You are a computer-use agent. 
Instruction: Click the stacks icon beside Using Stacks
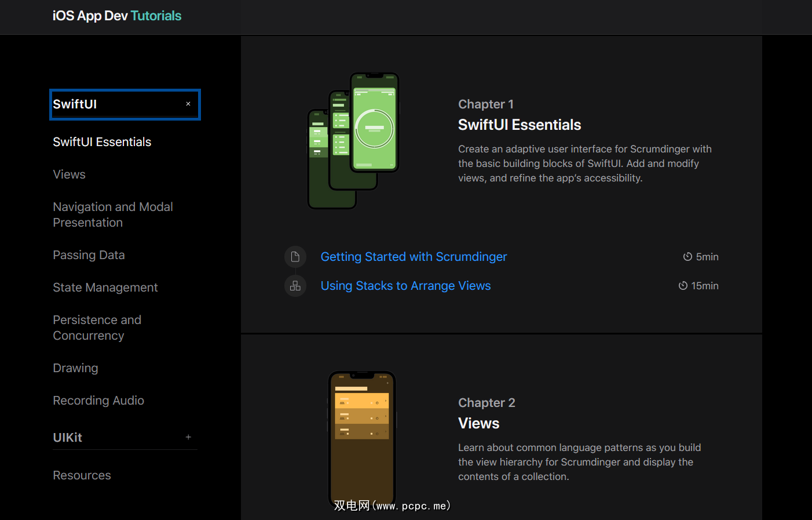(x=295, y=286)
